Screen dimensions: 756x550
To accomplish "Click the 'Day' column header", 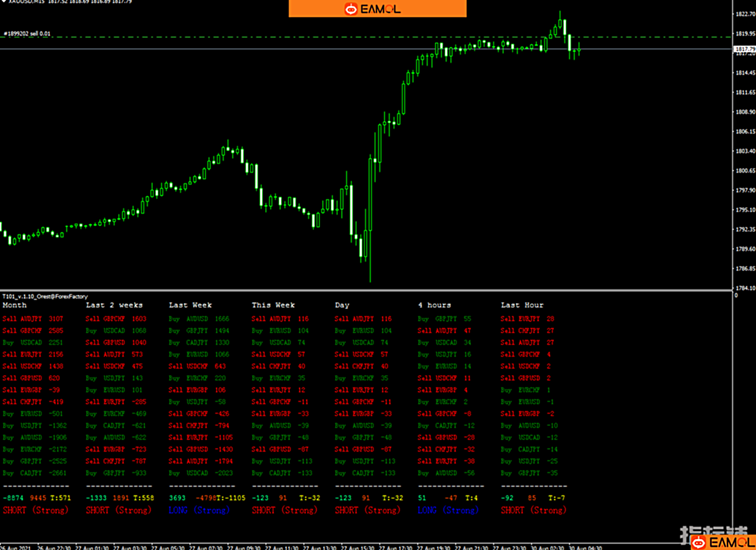I will pos(342,305).
